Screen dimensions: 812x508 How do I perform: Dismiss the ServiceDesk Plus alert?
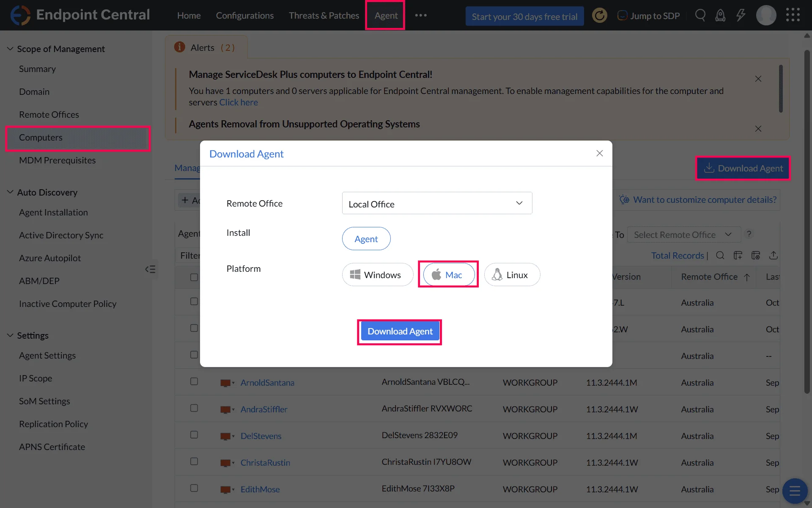758,79
